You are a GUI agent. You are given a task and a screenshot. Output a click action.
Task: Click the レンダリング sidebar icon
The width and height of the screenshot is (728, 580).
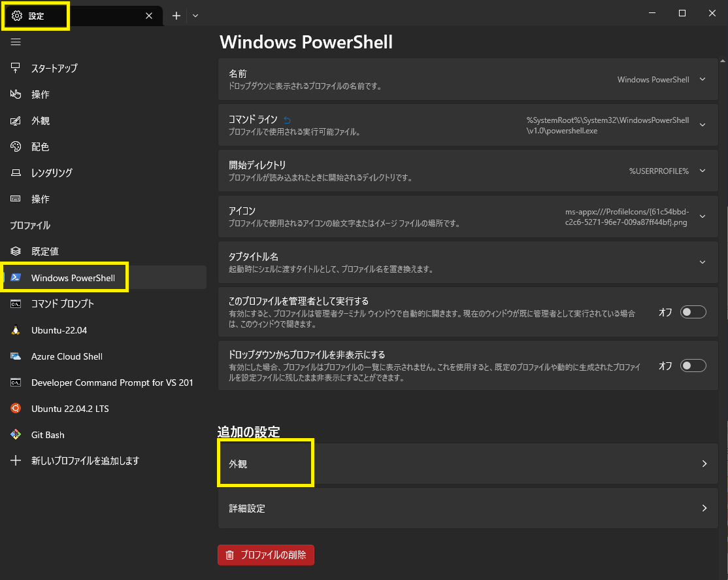point(16,173)
